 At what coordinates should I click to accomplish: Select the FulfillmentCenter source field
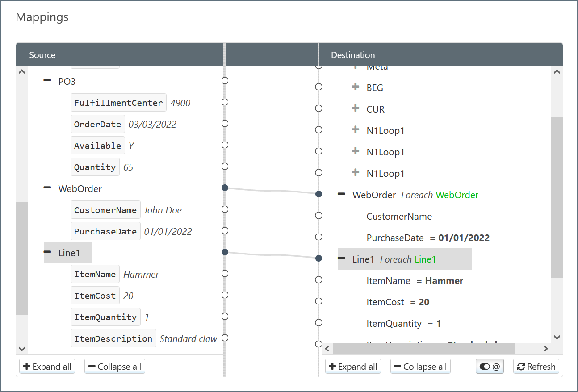pyautogui.click(x=118, y=103)
